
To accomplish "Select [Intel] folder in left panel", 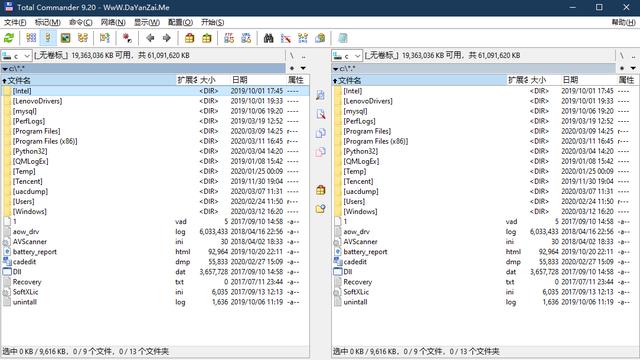I will [x=155, y=91].
